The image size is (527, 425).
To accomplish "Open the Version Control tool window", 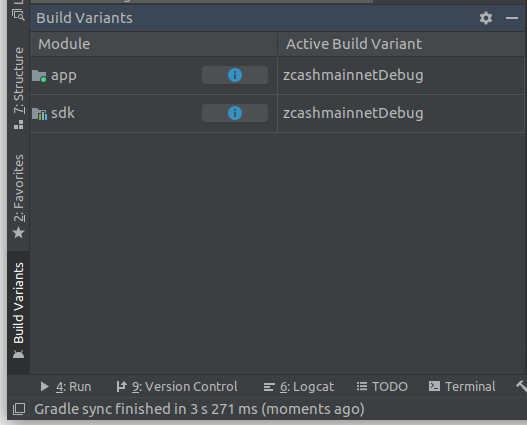I will 177,387.
